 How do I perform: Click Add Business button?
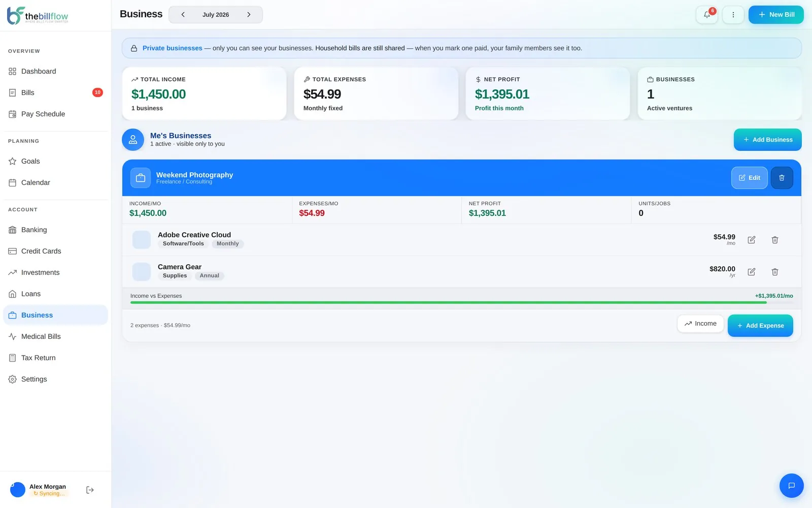point(767,140)
